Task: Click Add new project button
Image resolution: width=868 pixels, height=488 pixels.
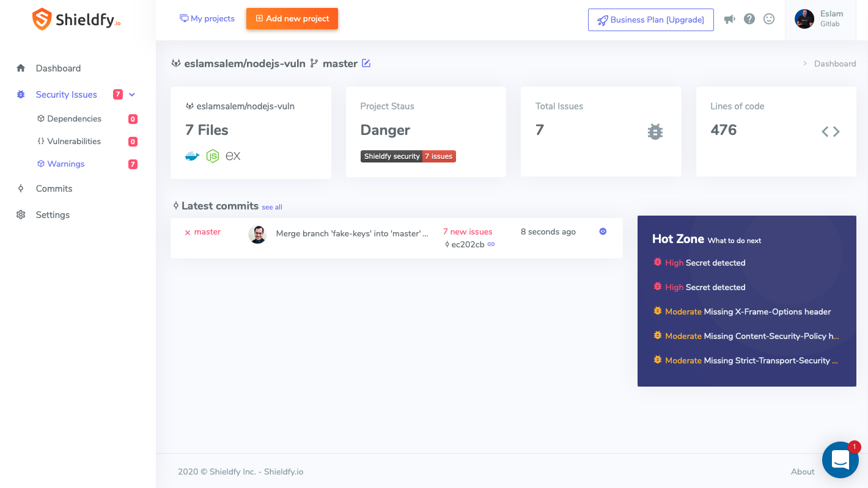Action: click(x=292, y=18)
